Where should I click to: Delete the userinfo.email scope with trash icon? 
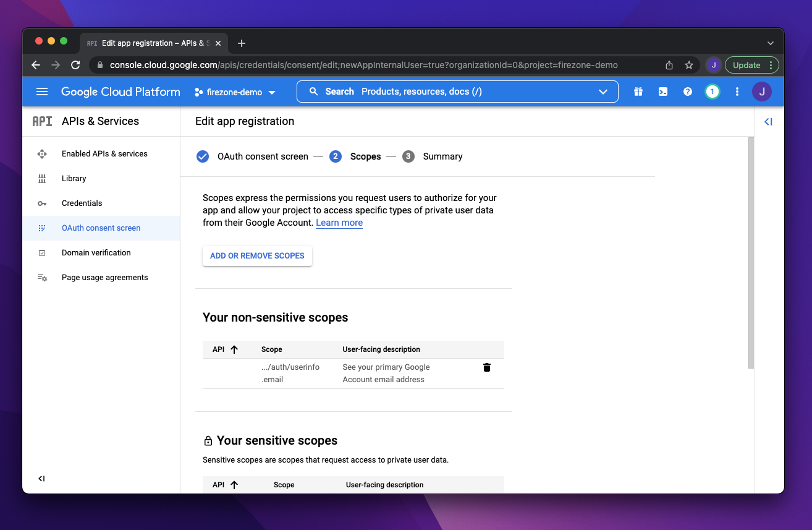point(486,367)
